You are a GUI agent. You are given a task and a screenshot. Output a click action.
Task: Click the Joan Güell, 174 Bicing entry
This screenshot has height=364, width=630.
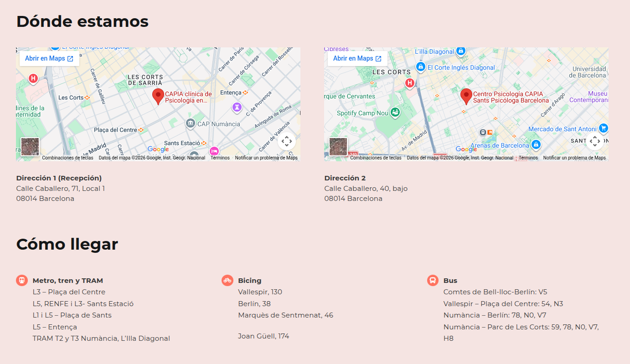pos(263,336)
